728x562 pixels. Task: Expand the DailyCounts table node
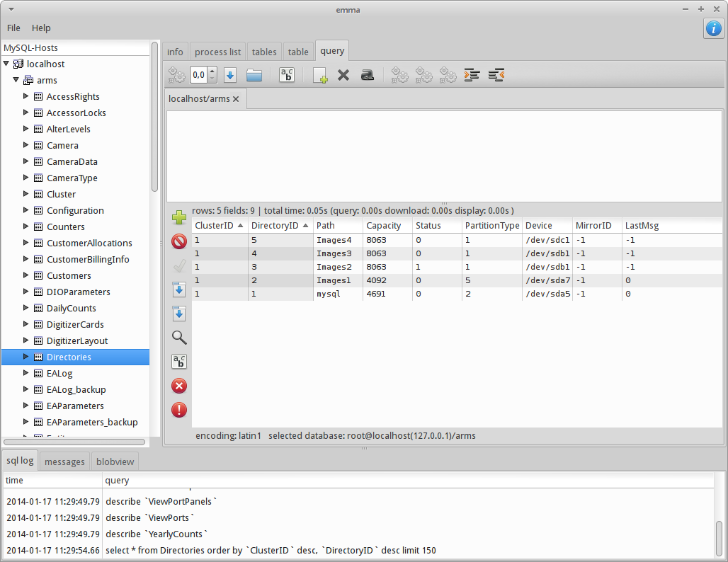[x=25, y=308]
